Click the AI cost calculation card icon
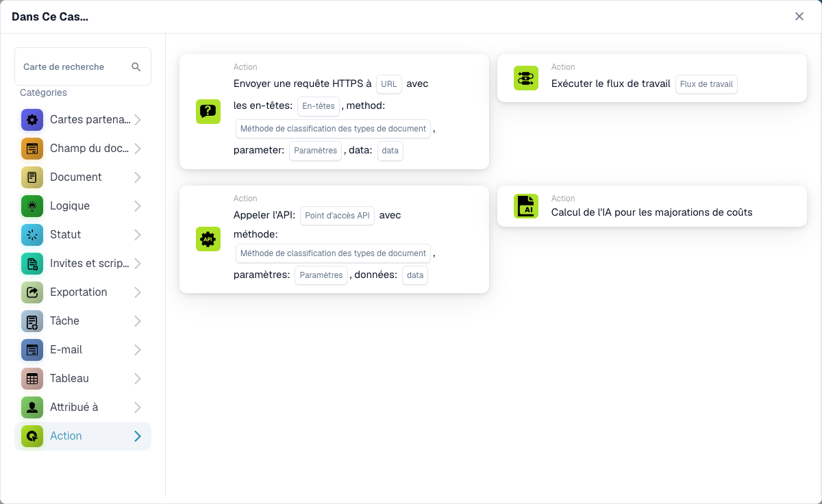The image size is (822, 504). click(x=526, y=206)
